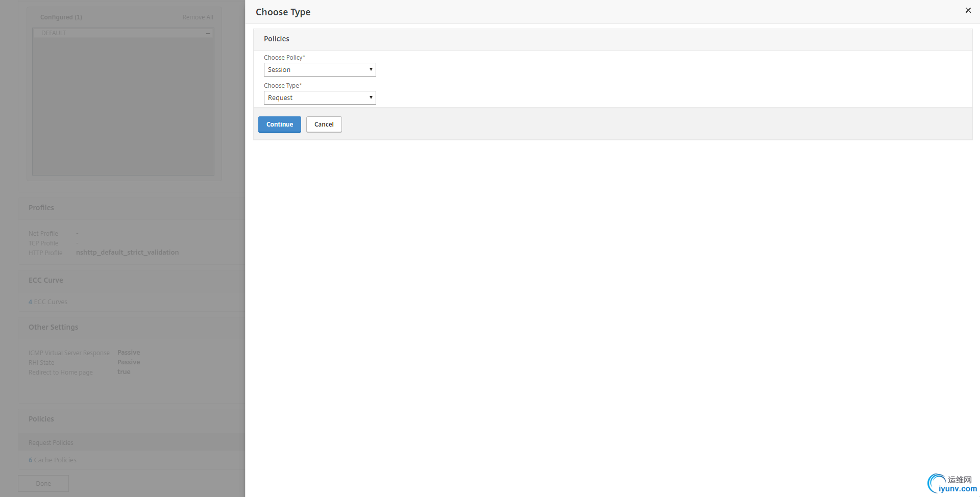Click the ICMP Virtual Server Response label
The image size is (980, 497).
point(69,353)
